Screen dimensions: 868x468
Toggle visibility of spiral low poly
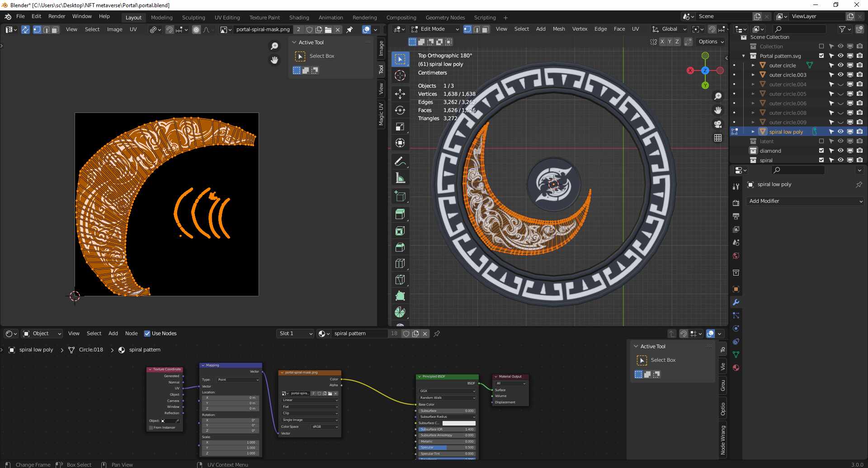pyautogui.click(x=840, y=132)
